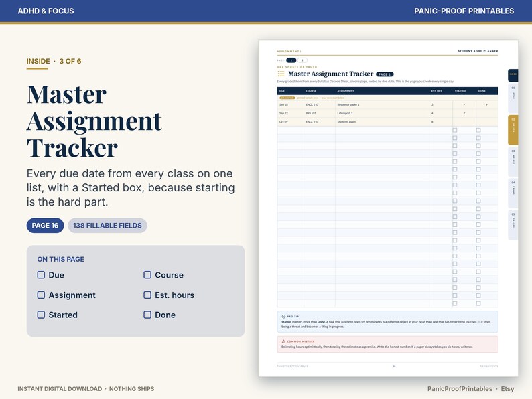532x399 pixels.
Task: Click the Done checkmark in Response paper 1 row
Action: pos(487,104)
